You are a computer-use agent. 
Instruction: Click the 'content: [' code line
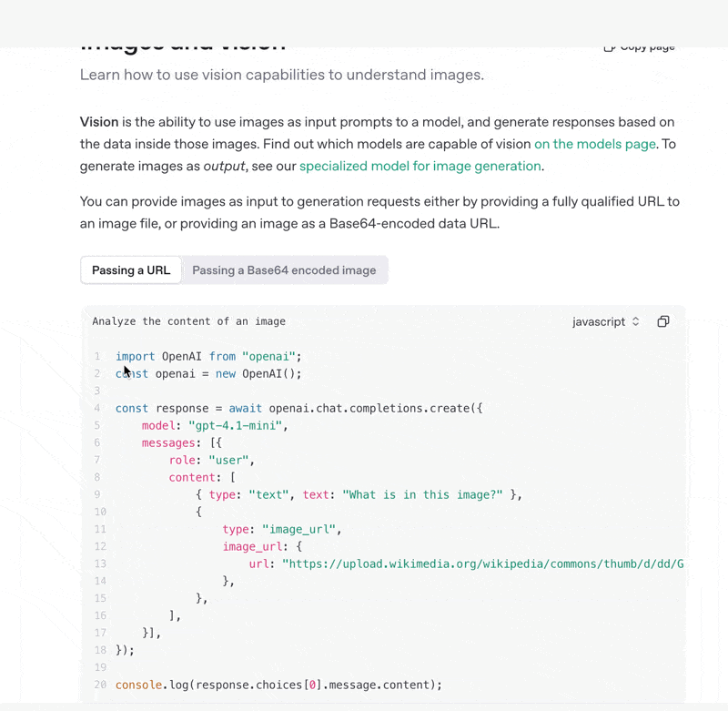point(202,477)
